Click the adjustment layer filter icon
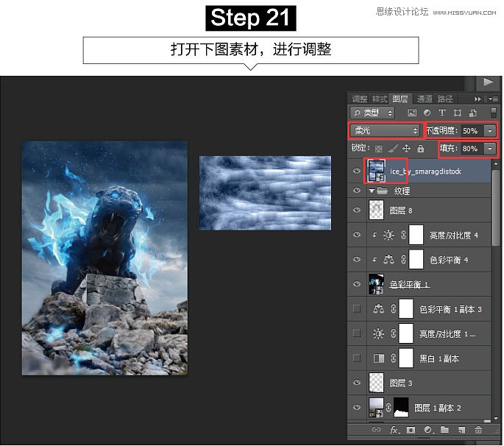This screenshot has width=504, height=446. tap(427, 113)
